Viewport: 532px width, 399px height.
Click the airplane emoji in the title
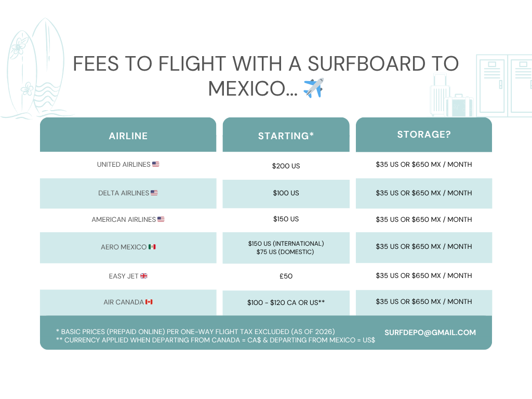[313, 88]
